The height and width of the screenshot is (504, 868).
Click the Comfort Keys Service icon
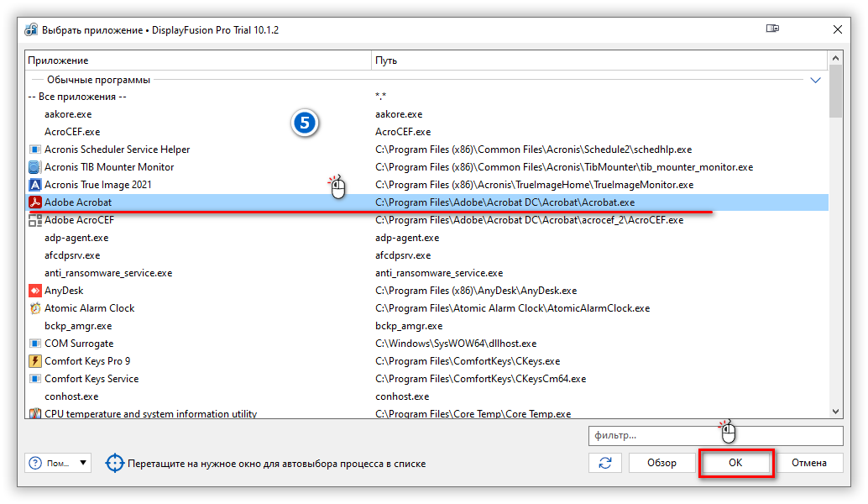(x=35, y=379)
